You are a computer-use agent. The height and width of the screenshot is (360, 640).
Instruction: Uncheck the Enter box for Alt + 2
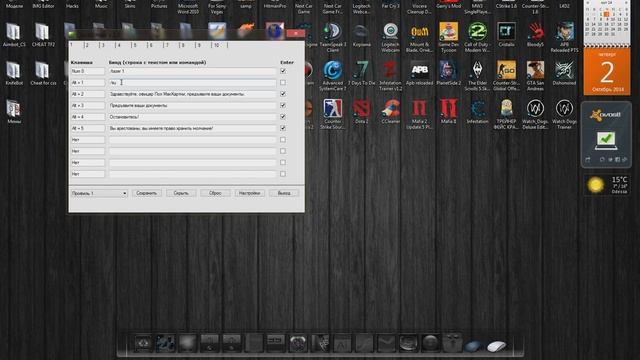point(283,94)
